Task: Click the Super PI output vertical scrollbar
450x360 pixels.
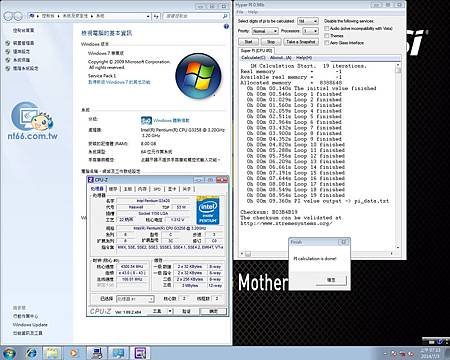Action: point(398,156)
